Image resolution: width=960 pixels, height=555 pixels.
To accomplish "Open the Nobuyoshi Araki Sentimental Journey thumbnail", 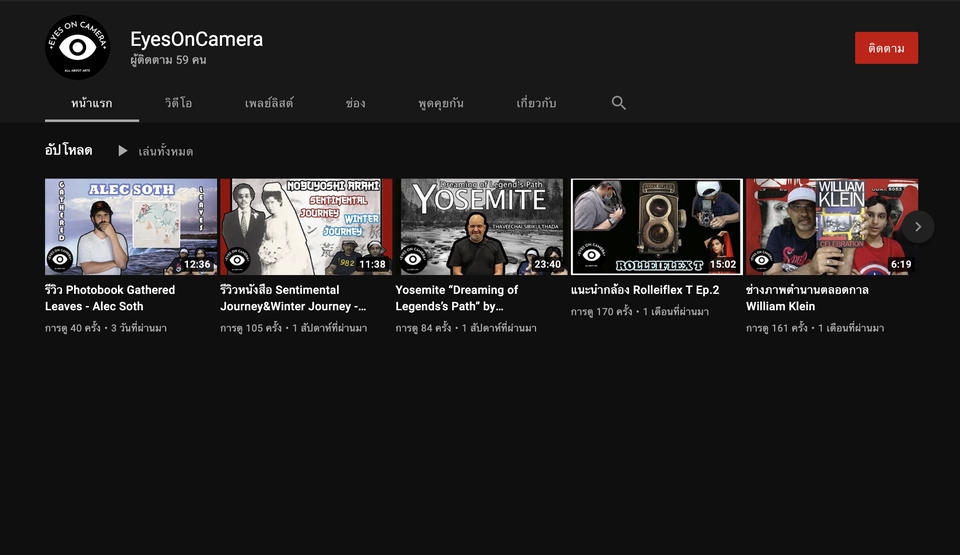I will [x=306, y=227].
